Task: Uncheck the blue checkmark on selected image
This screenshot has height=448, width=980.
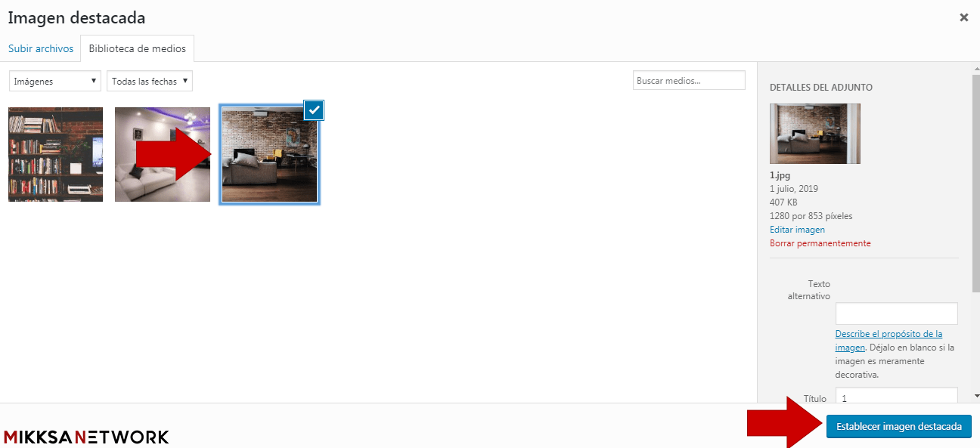Action: click(315, 110)
